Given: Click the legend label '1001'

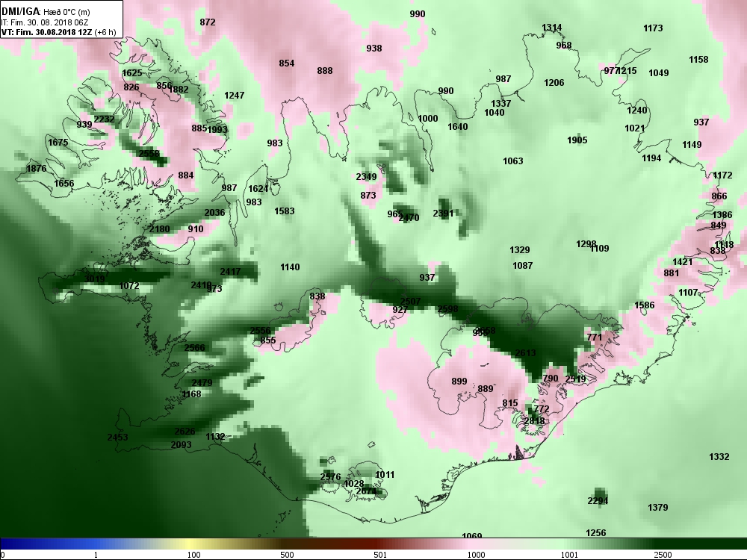Looking at the screenshot, I should 568,555.
